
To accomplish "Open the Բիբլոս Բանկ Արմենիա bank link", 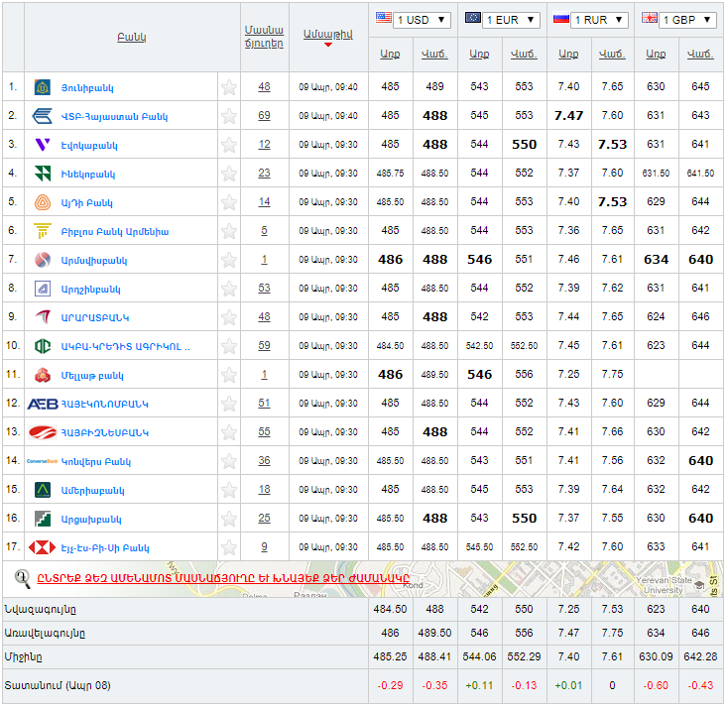I will (115, 231).
